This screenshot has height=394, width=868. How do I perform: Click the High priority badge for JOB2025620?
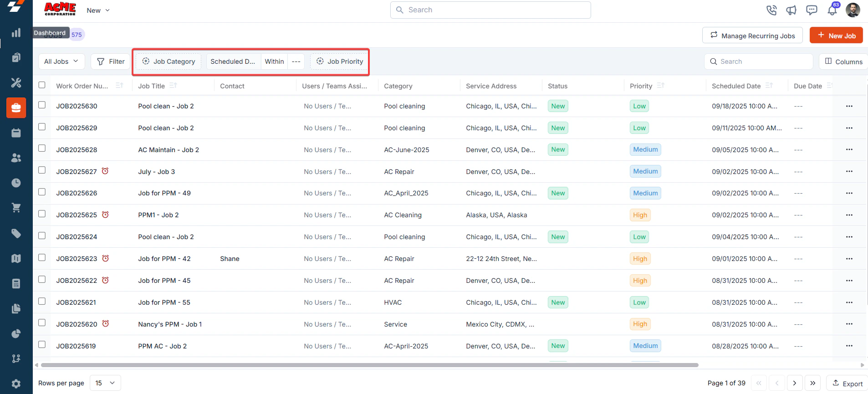pos(640,324)
